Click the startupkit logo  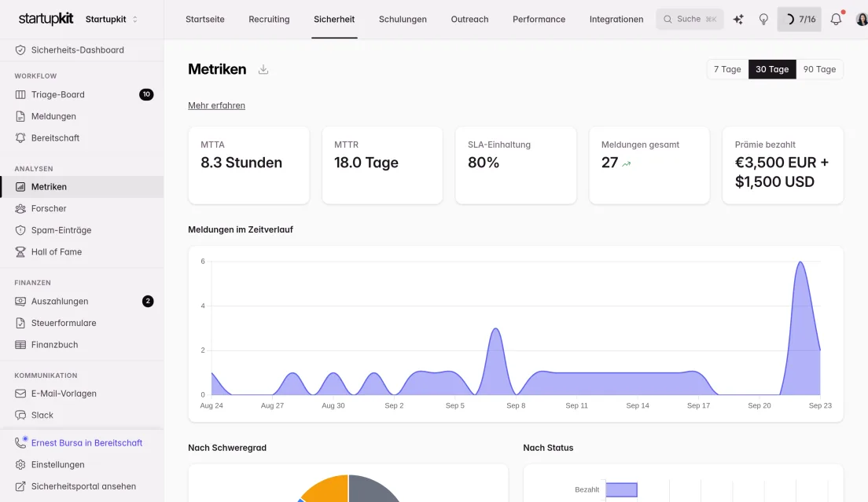(x=46, y=19)
